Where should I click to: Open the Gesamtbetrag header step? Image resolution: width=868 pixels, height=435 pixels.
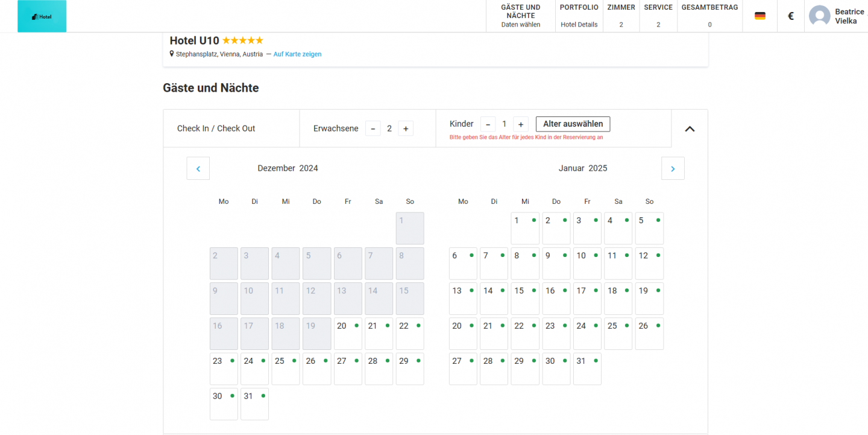click(709, 16)
